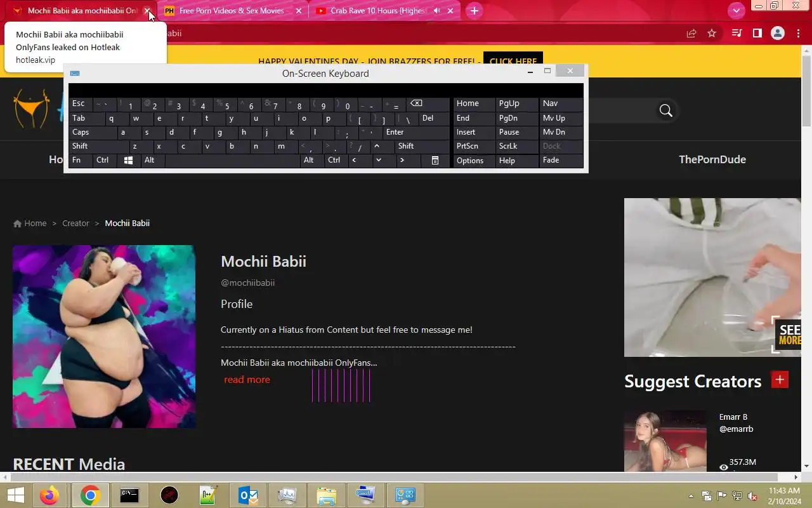Click the up arrow key on the On-Screen Keyboard
The width and height of the screenshot is (812, 508).
coord(376,146)
